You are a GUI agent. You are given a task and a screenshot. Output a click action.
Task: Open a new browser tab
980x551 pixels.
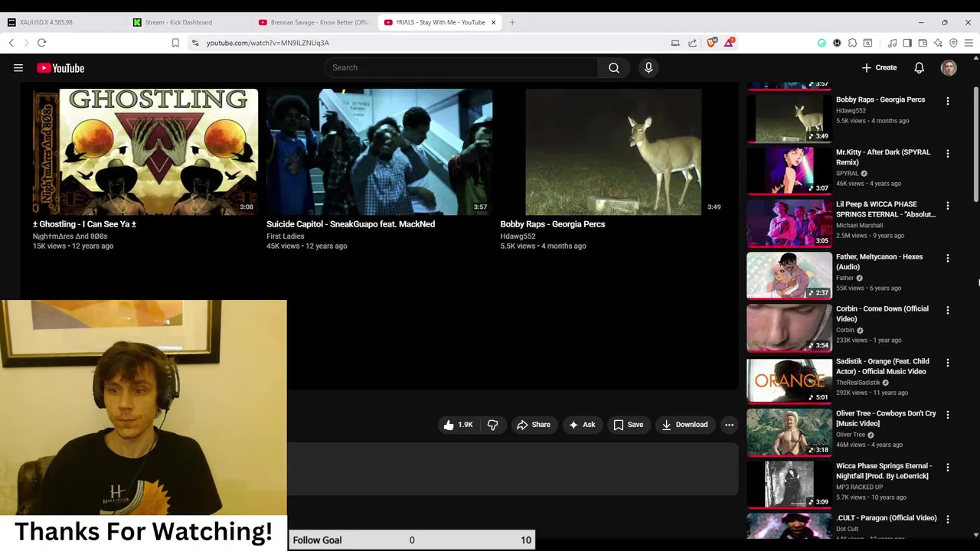pyautogui.click(x=512, y=22)
